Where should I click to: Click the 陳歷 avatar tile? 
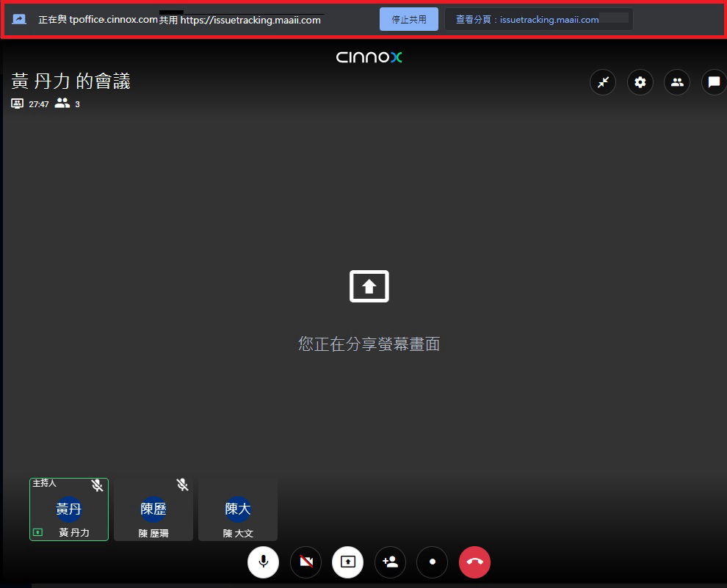coord(153,509)
